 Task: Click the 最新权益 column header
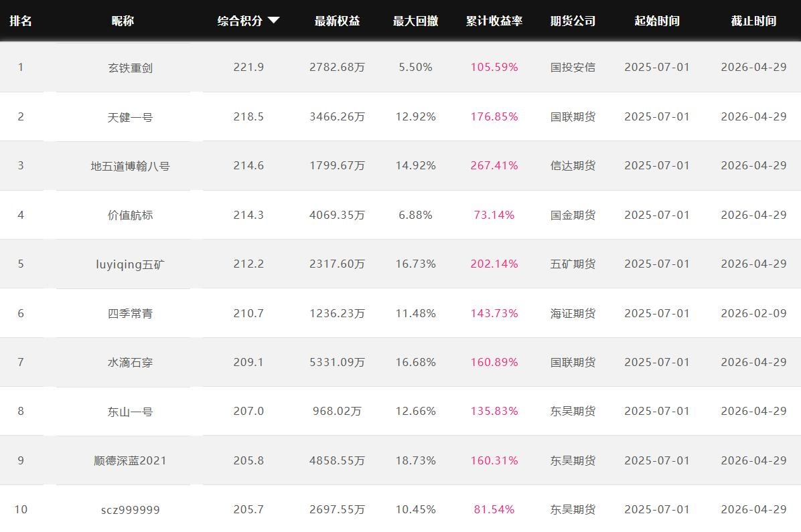pos(337,21)
